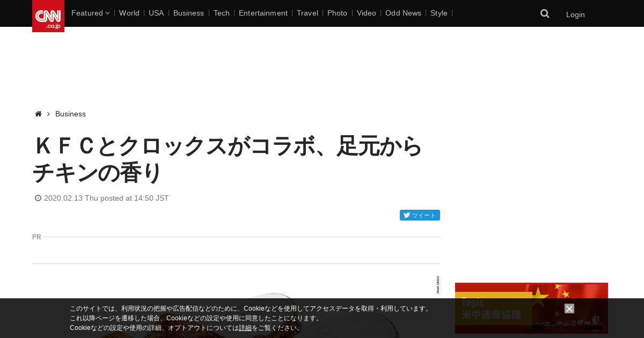Open the USA section
644x338 pixels.
(156, 13)
